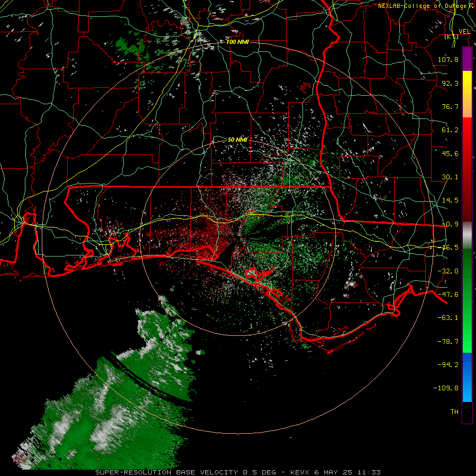Click the 107.8 value on velocity scale
This screenshot has width=476, height=476.
click(448, 59)
